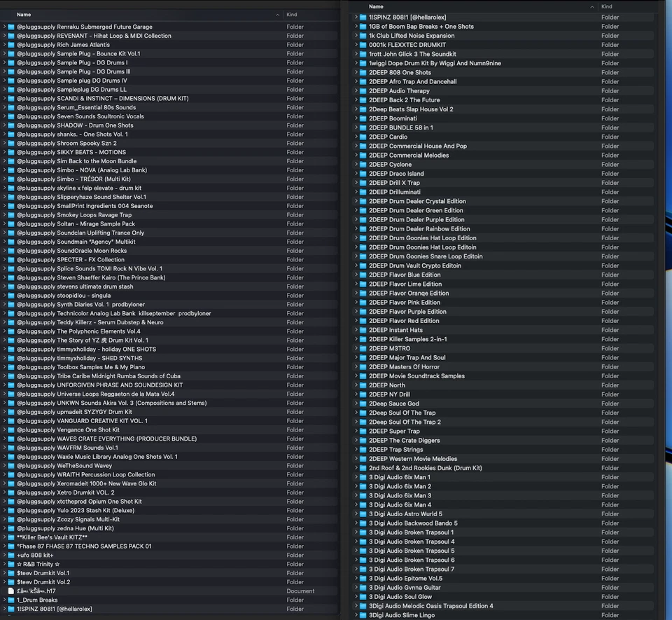Select 3 Digi Audio Astro Wurld 5 row
The height and width of the screenshot is (620, 672).
point(503,514)
